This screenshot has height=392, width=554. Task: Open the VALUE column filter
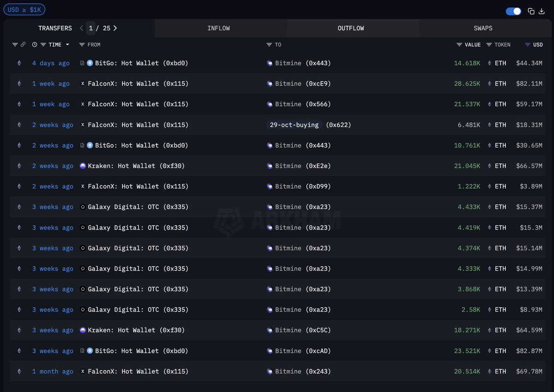tap(459, 45)
